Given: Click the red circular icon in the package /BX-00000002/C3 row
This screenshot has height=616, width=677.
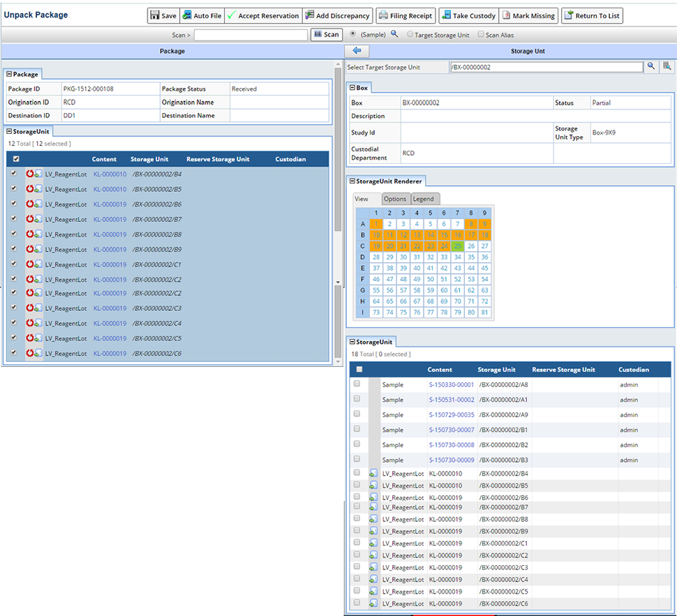Looking at the screenshot, I should click(30, 308).
